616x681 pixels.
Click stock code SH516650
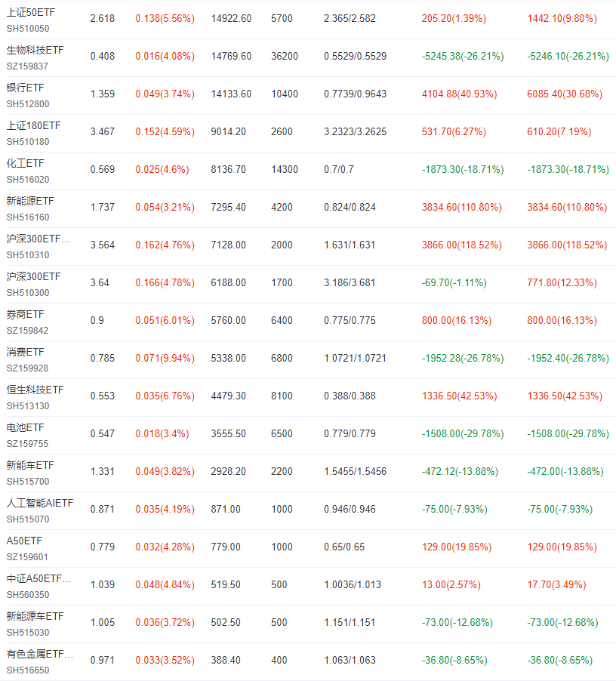[28, 670]
